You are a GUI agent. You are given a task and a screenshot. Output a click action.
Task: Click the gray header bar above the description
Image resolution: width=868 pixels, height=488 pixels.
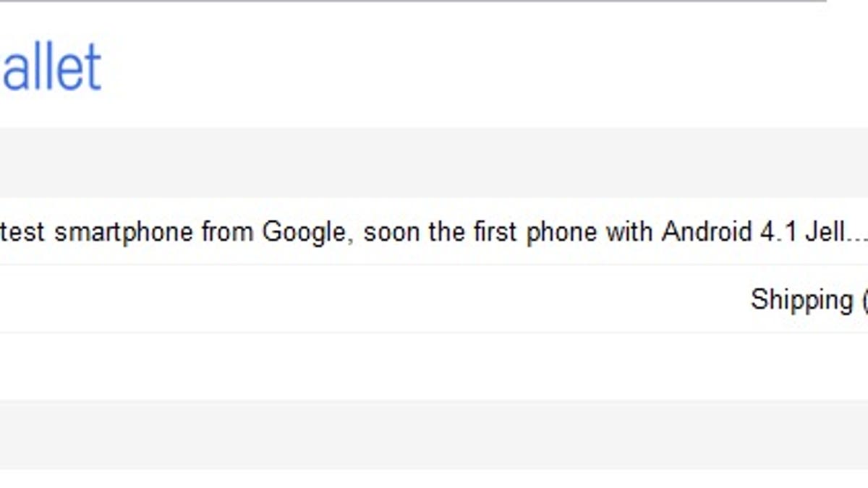pyautogui.click(x=434, y=163)
